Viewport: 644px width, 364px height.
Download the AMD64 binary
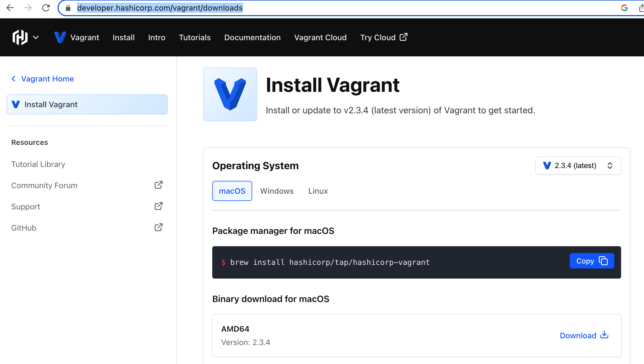584,336
